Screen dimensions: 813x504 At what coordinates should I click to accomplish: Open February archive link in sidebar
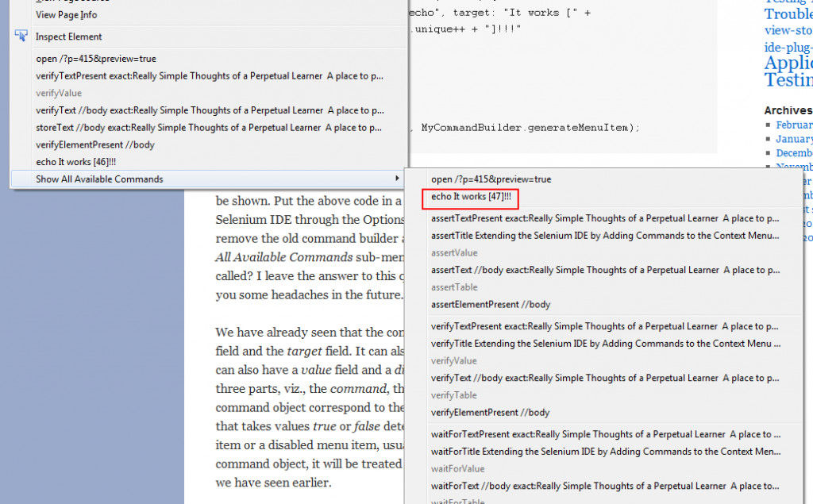click(x=794, y=125)
